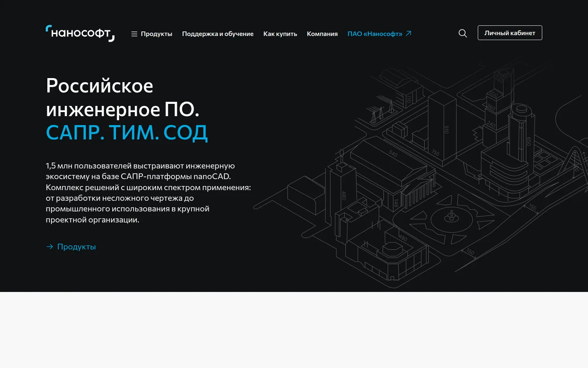Click the Нанософт logo
The width and height of the screenshot is (588, 368).
80,33
